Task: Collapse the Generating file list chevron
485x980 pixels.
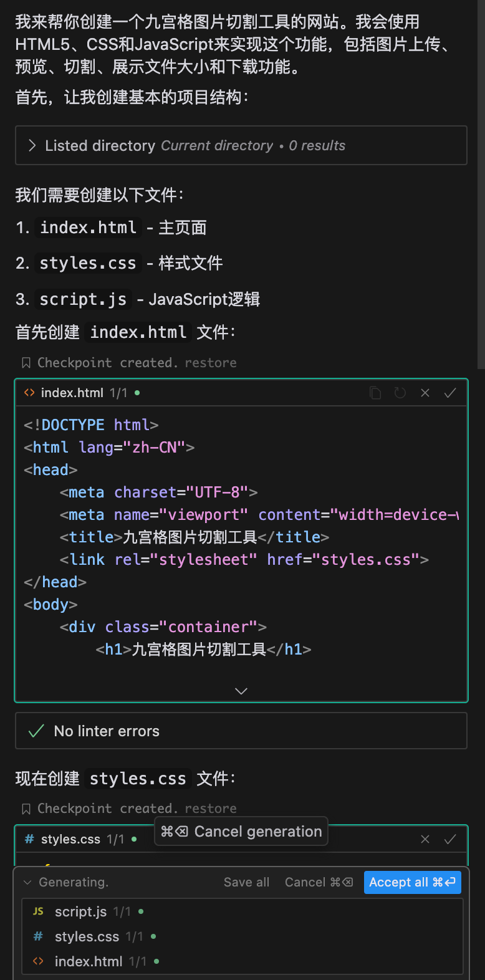Action: click(27, 883)
